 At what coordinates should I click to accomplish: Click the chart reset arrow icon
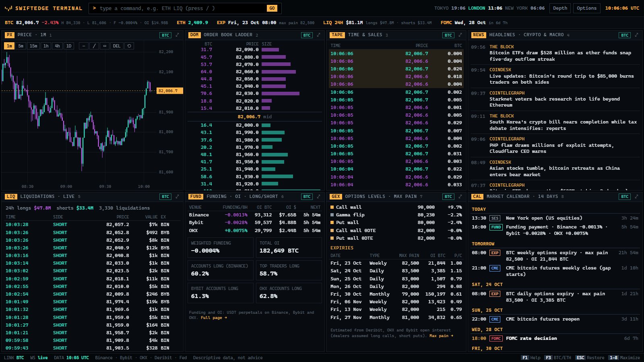tap(129, 46)
